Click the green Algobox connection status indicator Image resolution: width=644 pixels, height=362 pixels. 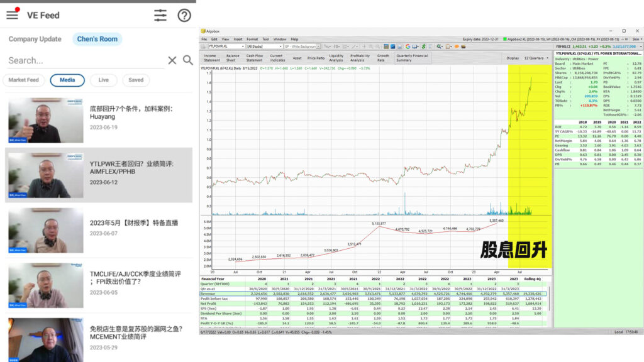coord(505,40)
